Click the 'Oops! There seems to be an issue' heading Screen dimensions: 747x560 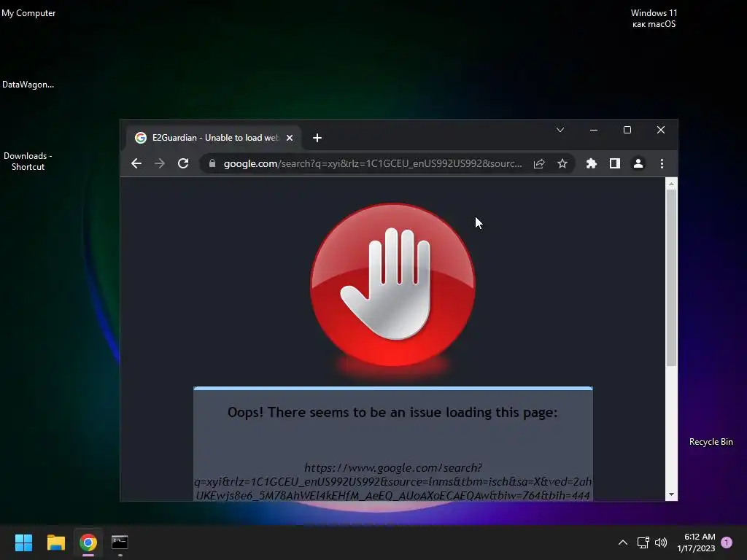click(x=392, y=413)
